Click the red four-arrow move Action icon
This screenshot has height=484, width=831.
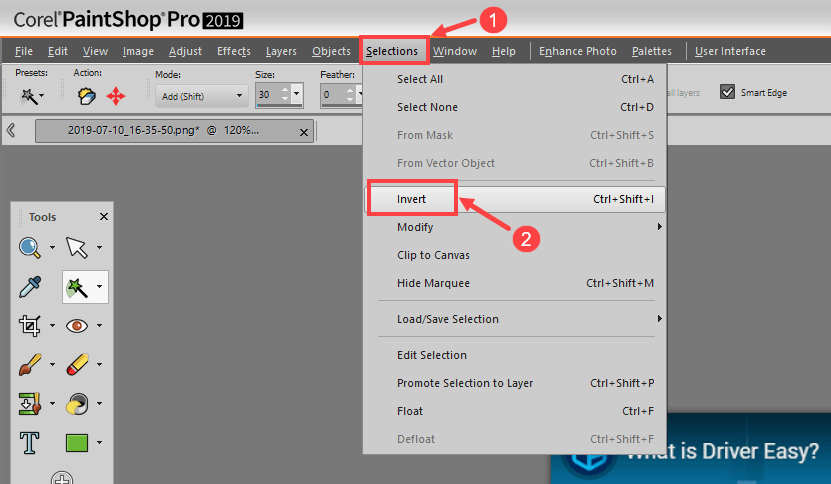(116, 96)
